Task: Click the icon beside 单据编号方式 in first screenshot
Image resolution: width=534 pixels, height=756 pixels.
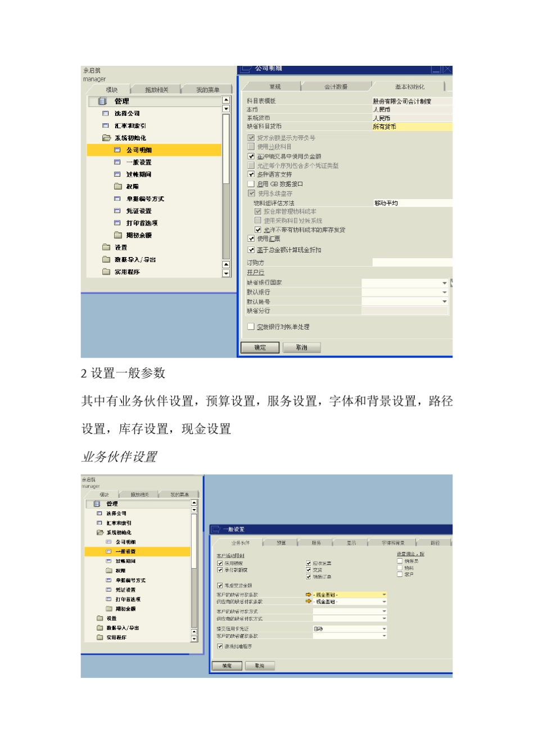Action: (x=117, y=199)
